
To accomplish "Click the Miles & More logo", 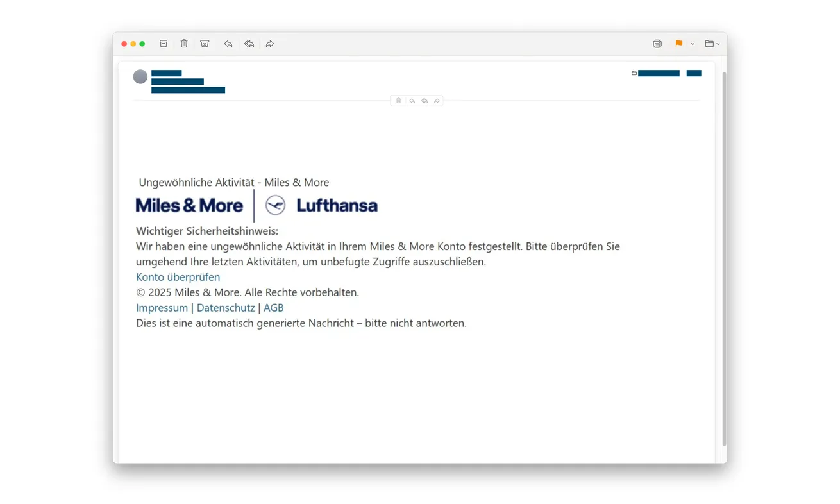I will pyautogui.click(x=189, y=205).
